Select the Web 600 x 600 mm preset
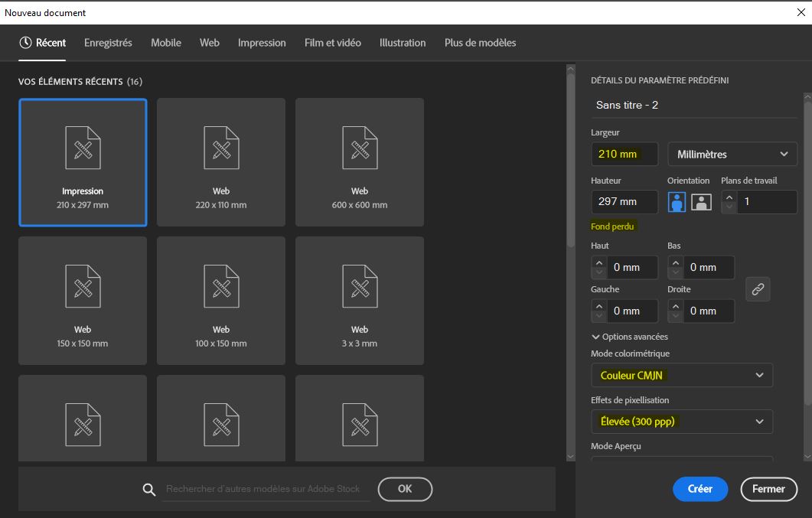 (x=360, y=162)
